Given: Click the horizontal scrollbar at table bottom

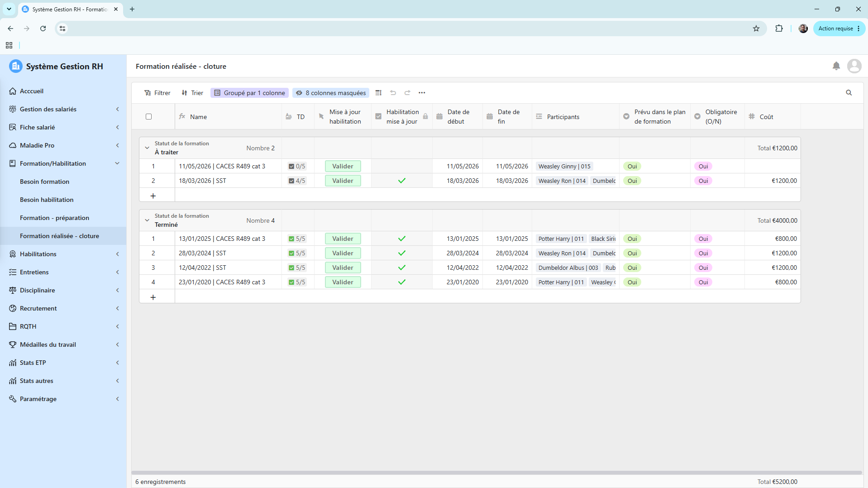Looking at the screenshot, I should 497,473.
